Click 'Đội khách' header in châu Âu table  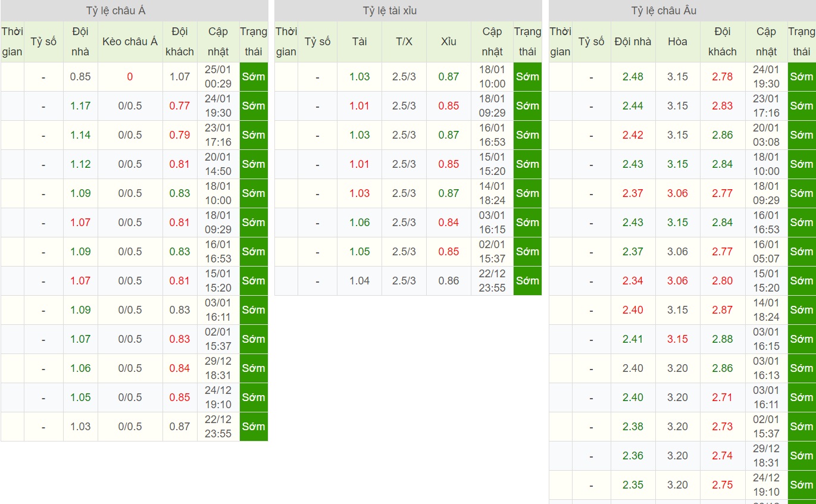tap(723, 42)
